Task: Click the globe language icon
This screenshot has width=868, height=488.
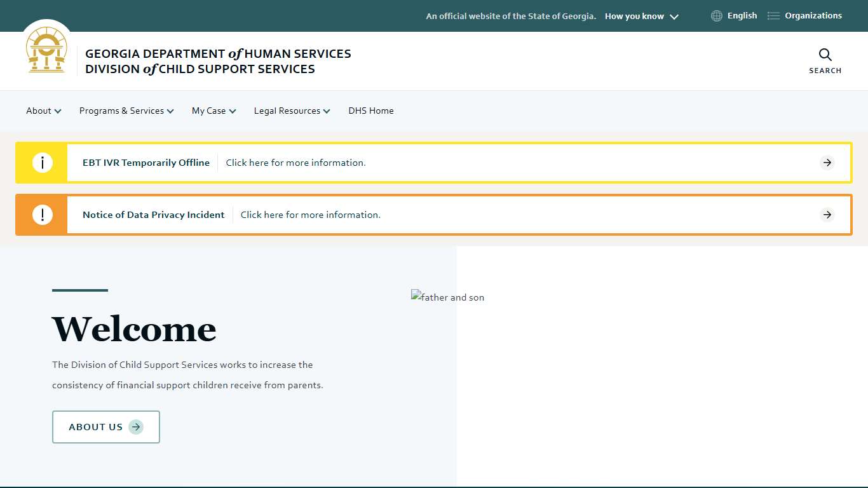Action: tap(717, 16)
